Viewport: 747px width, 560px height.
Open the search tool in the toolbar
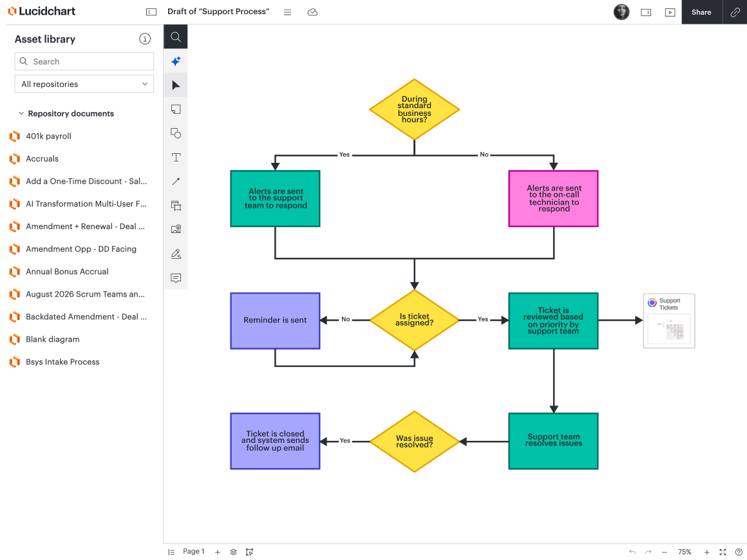tap(175, 37)
